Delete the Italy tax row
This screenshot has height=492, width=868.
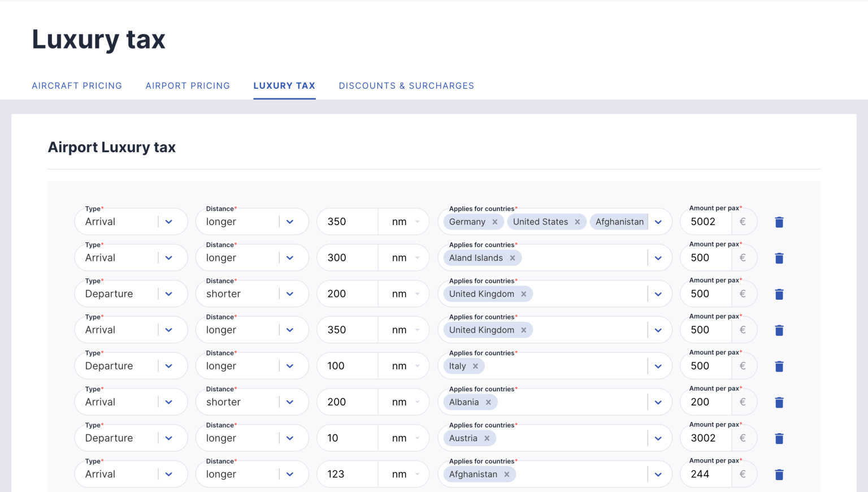[779, 366]
